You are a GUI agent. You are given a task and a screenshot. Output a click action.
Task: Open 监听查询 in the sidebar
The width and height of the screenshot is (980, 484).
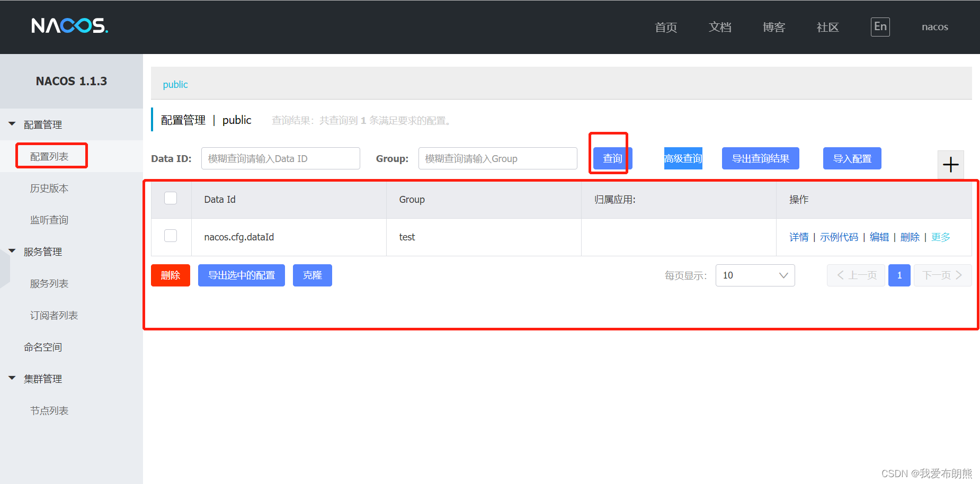[x=49, y=220]
